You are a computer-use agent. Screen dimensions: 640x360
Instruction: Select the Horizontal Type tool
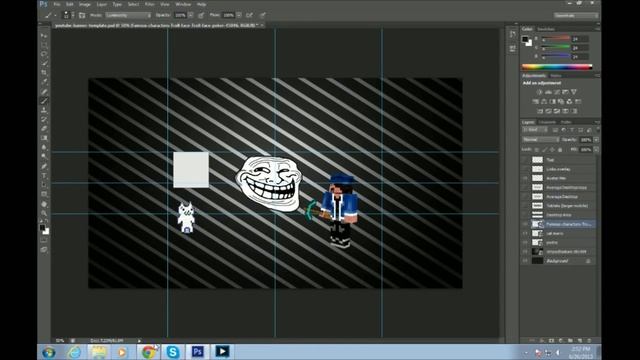[x=44, y=176]
